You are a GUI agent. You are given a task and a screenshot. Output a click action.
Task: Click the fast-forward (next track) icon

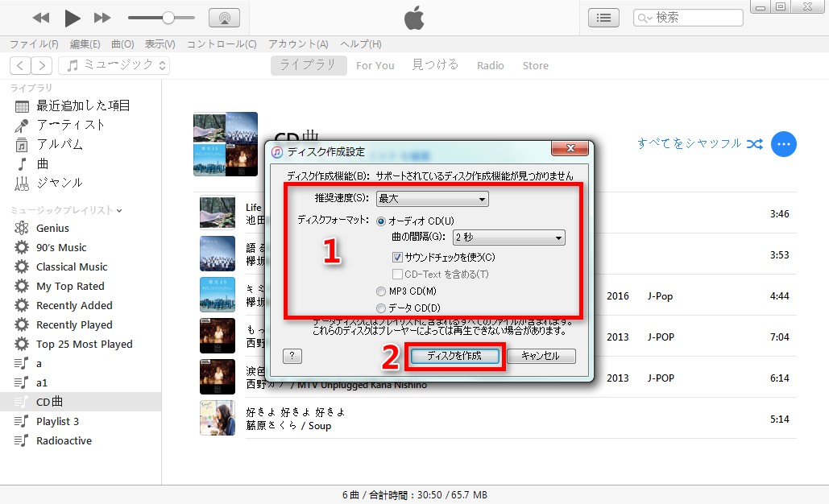click(102, 18)
